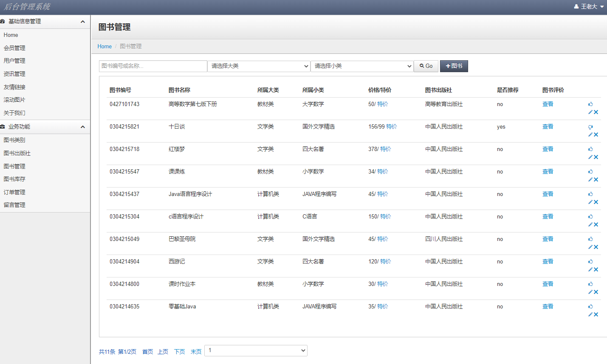Viewport: 607px width, 364px height.
Task: Click the recommend thumbs-up icon for 高等数学第七版下册
Action: [x=590, y=104]
